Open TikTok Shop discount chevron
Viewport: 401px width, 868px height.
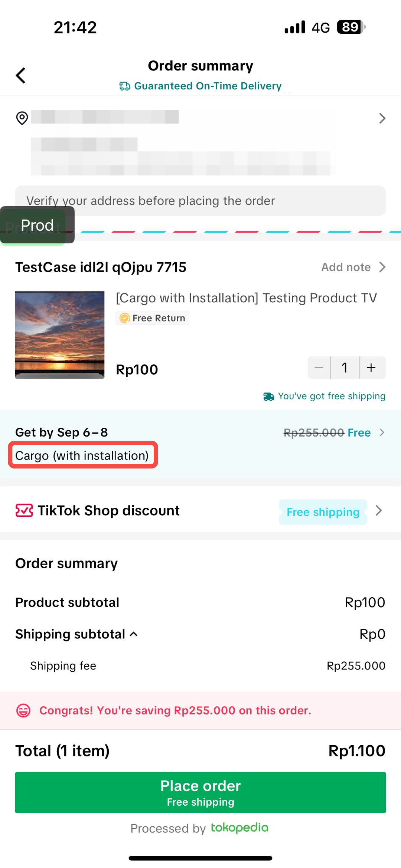click(x=379, y=511)
